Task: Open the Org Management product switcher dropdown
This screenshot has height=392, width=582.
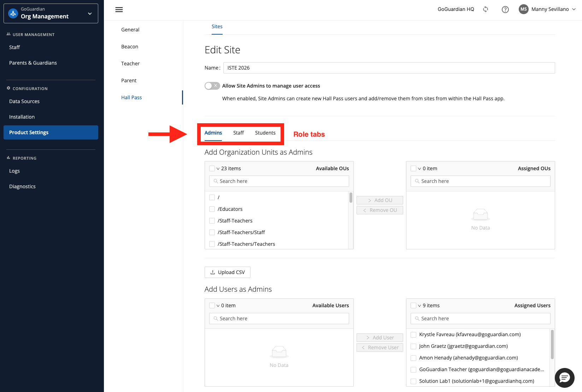Action: pyautogui.click(x=51, y=13)
